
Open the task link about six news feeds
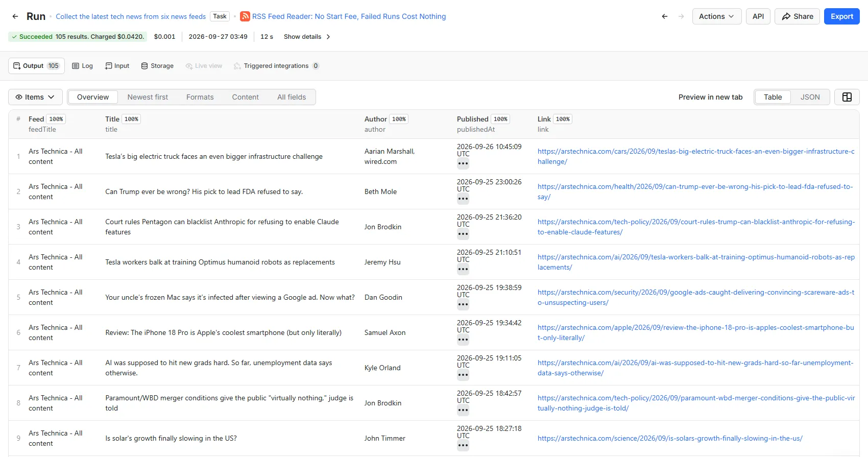point(131,16)
